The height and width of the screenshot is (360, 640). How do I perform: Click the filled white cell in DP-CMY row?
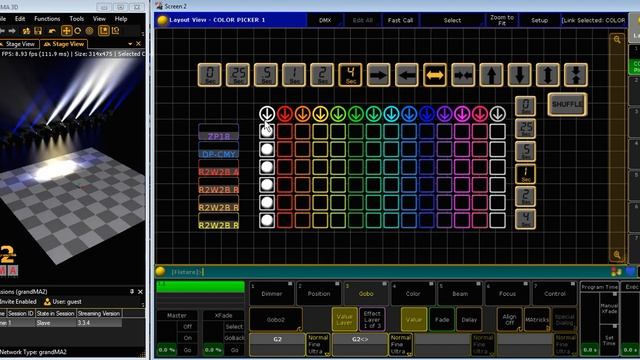point(267,149)
